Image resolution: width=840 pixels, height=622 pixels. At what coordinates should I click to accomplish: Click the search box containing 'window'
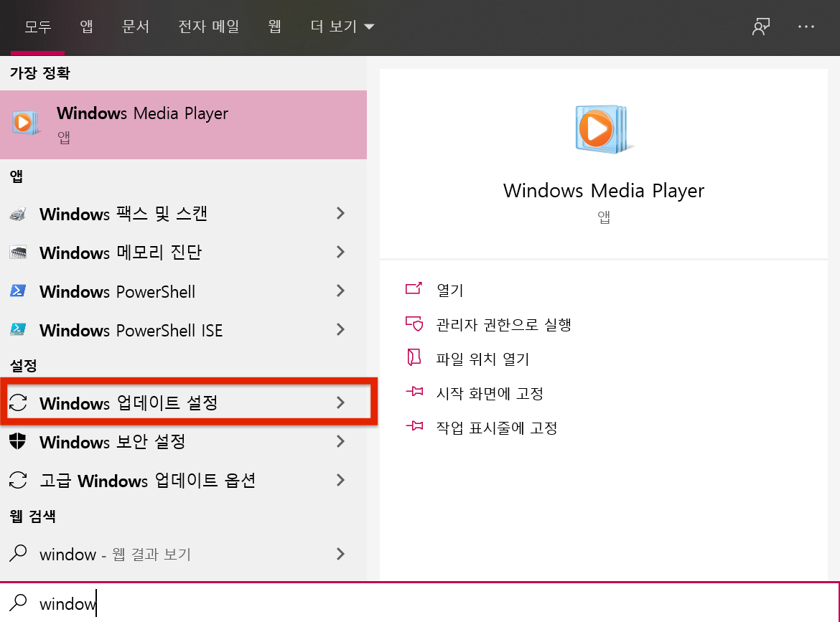coord(420,603)
